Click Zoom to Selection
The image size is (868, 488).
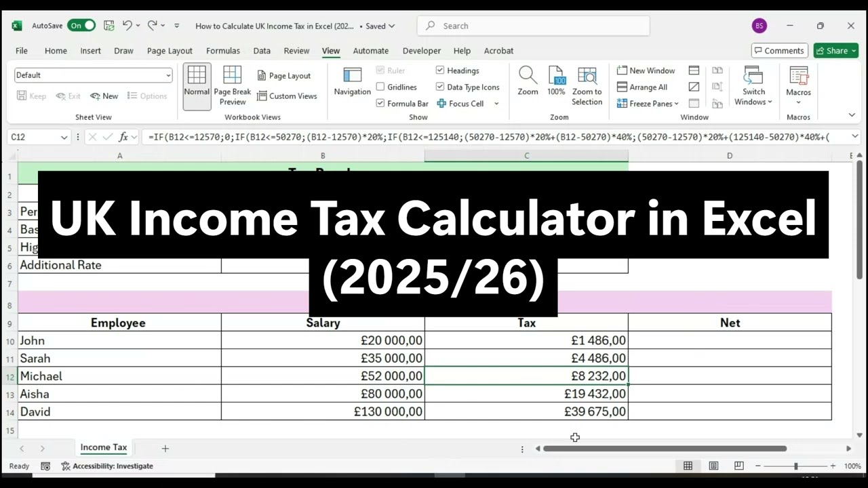point(587,86)
